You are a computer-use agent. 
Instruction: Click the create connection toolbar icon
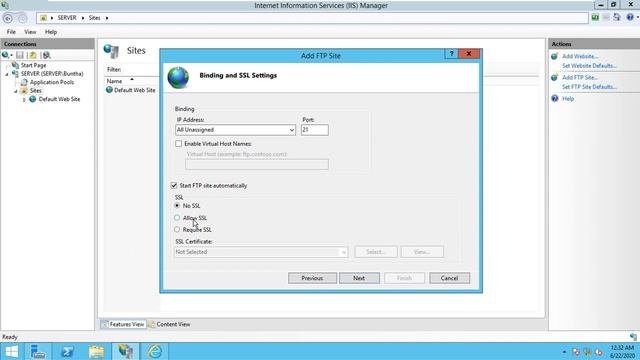5,55
